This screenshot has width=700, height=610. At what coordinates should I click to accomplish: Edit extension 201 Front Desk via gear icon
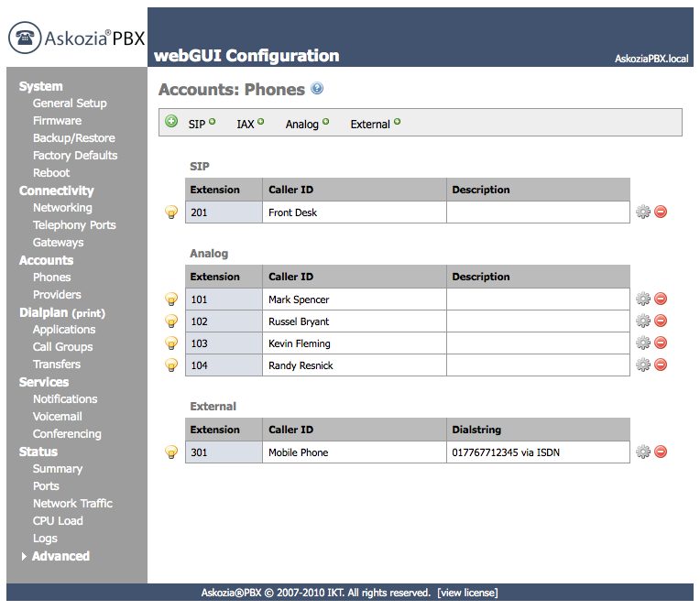[x=643, y=212]
